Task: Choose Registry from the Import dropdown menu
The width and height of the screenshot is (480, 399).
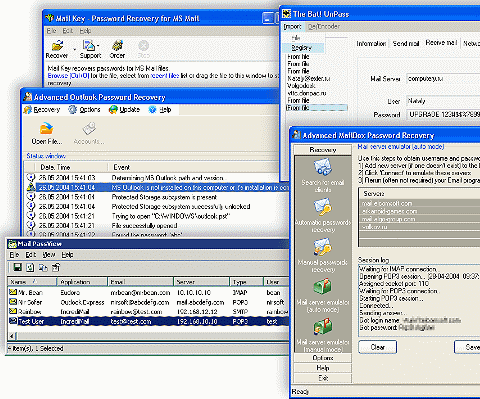Action: click(x=303, y=48)
